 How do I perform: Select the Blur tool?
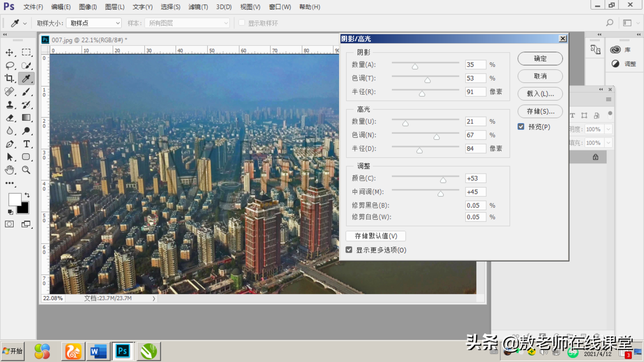pyautogui.click(x=10, y=131)
